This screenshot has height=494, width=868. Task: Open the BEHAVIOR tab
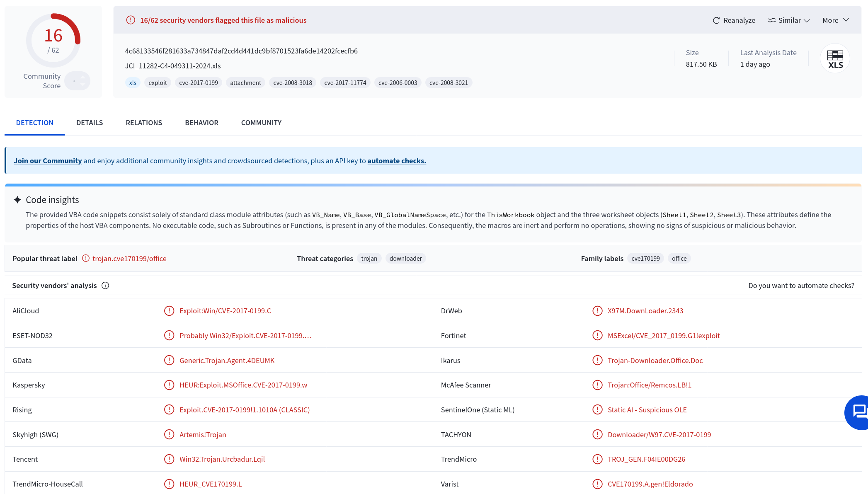[201, 123]
